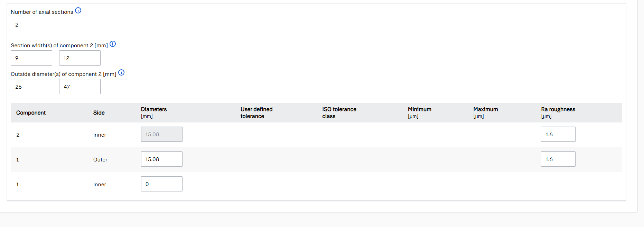Click first outside diameter field showing 26
The width and height of the screenshot is (644, 227).
[x=31, y=87]
